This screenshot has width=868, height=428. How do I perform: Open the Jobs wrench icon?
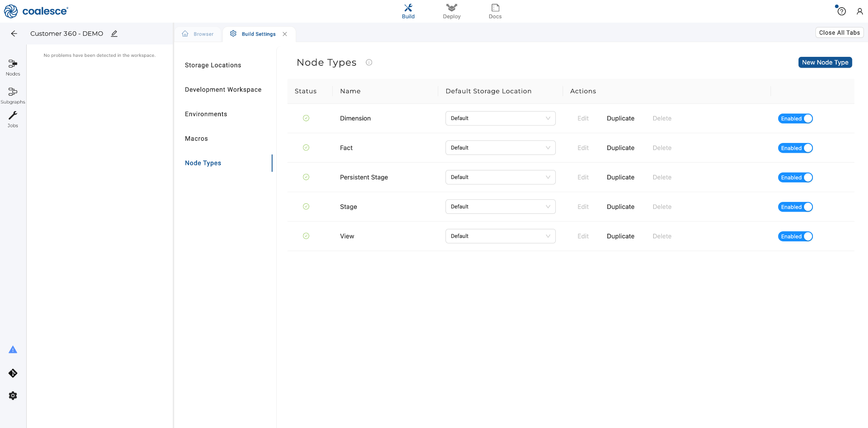pyautogui.click(x=13, y=119)
